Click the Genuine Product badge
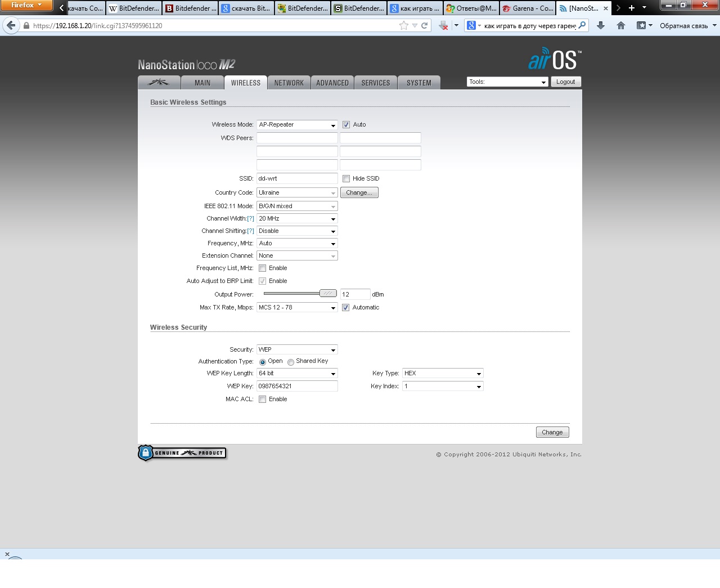720x588 pixels. (x=182, y=453)
